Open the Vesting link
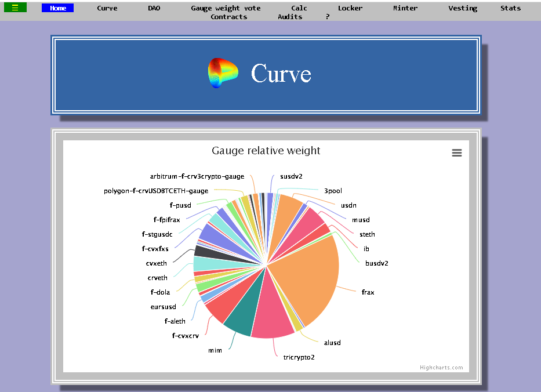The height and width of the screenshot is (392, 541). 463,8
